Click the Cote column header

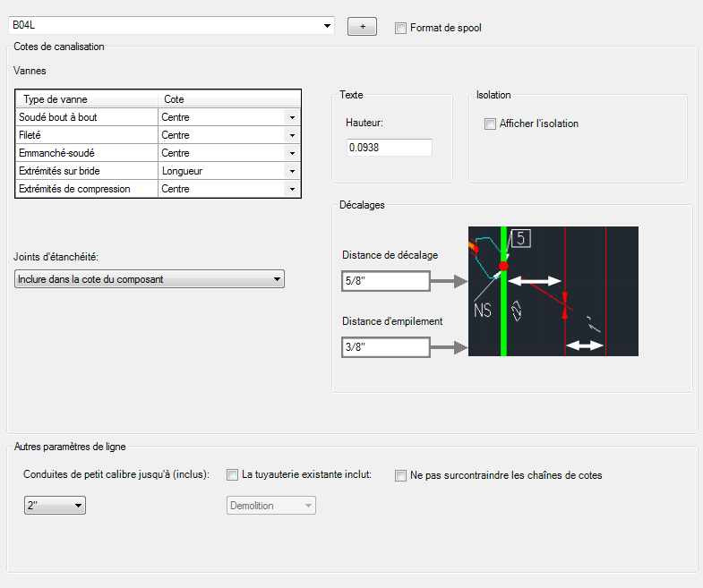point(229,99)
